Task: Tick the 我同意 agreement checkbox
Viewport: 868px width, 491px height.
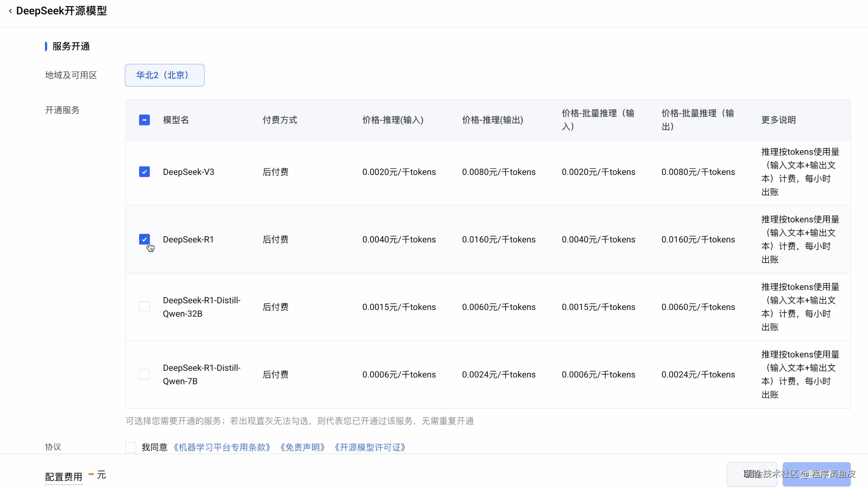Action: click(x=131, y=447)
